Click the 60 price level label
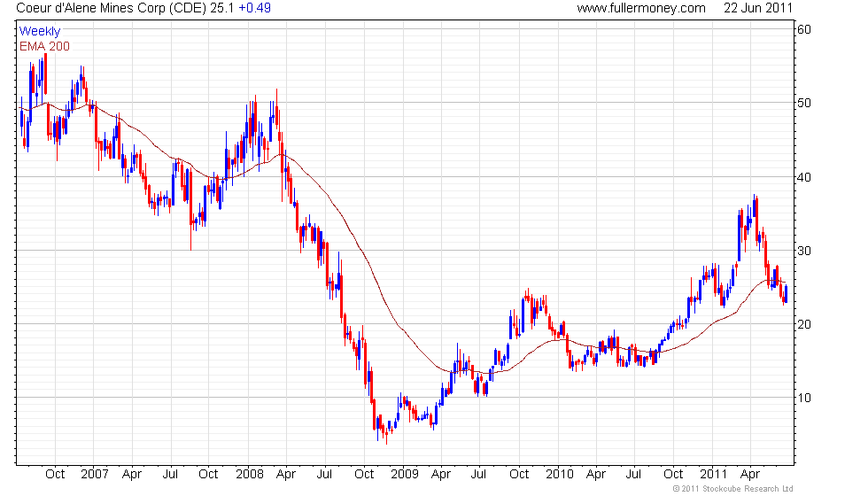 [804, 29]
